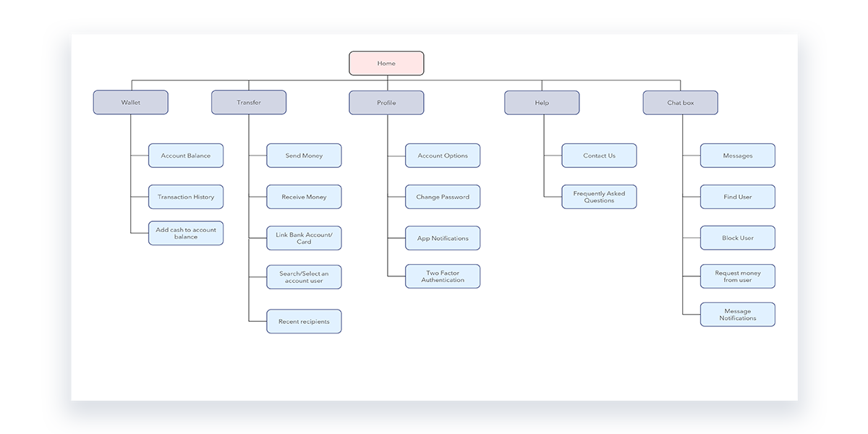Select the Recent recipients node
Image resolution: width=868 pixels, height=434 pixels.
click(304, 321)
